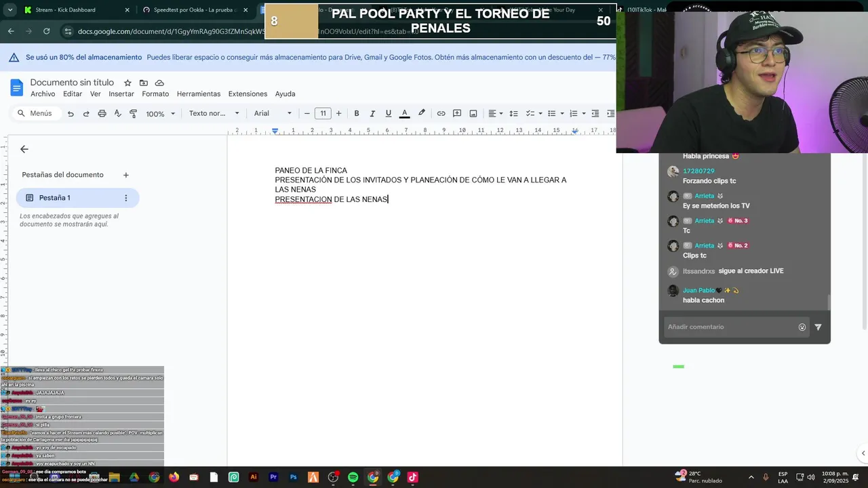868x488 pixels.
Task: Open the zoom 100% dropdown
Action: 161,114
